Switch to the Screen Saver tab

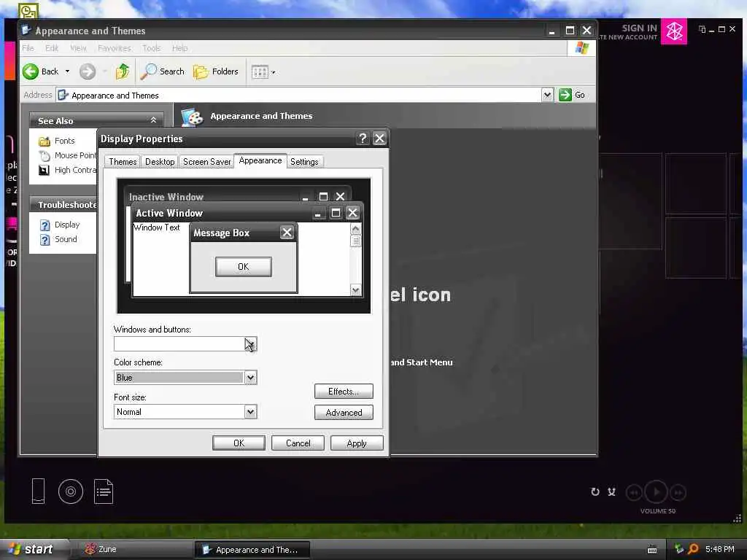point(206,162)
